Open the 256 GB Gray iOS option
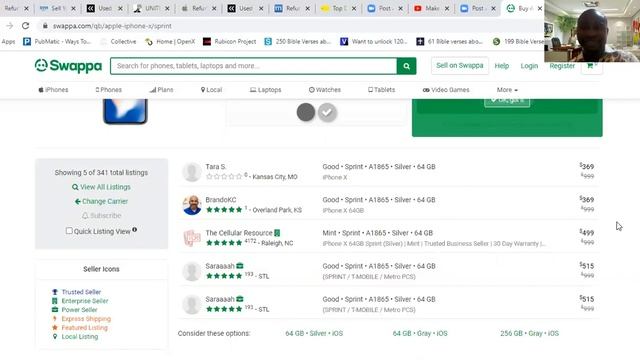Viewport: 640px width, 360px height. (529, 333)
